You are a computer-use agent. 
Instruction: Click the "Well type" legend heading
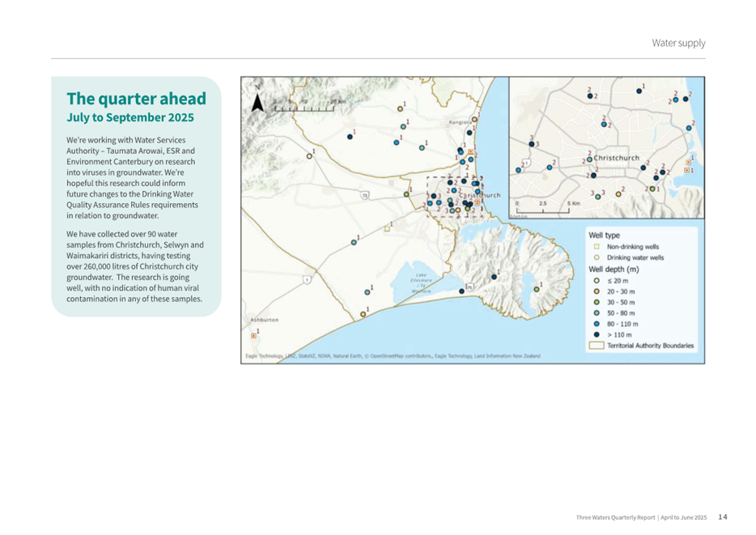[604, 236]
